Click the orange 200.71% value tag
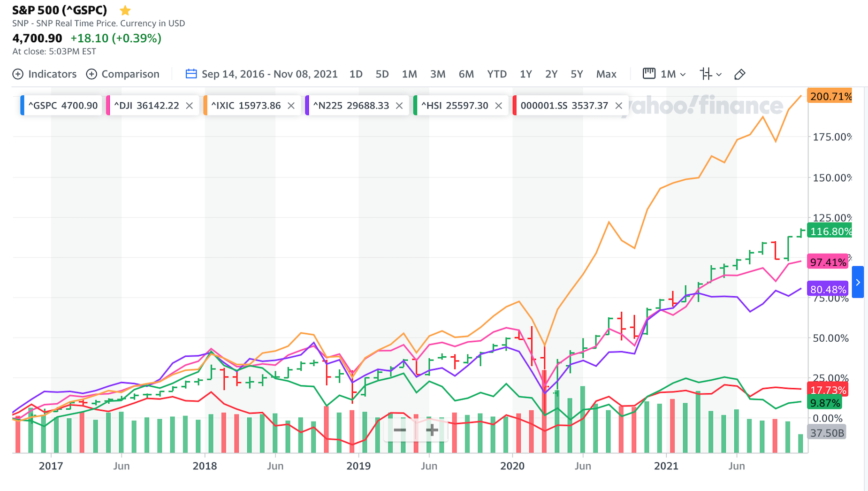The image size is (868, 491). 830,96
